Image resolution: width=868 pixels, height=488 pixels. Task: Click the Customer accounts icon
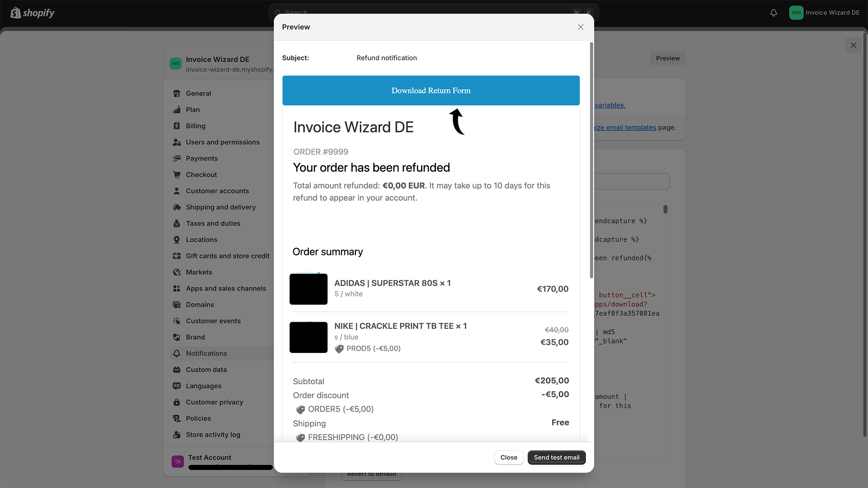point(177,191)
